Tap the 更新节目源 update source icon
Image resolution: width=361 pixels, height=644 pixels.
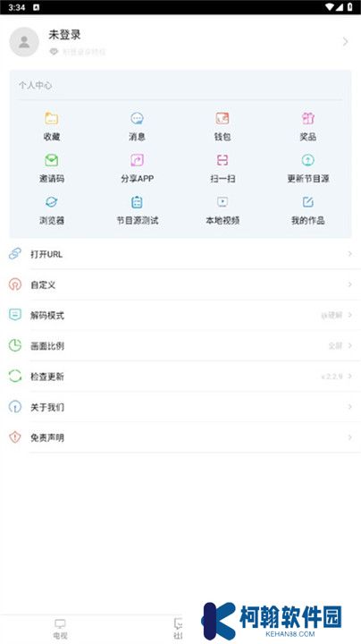307,160
